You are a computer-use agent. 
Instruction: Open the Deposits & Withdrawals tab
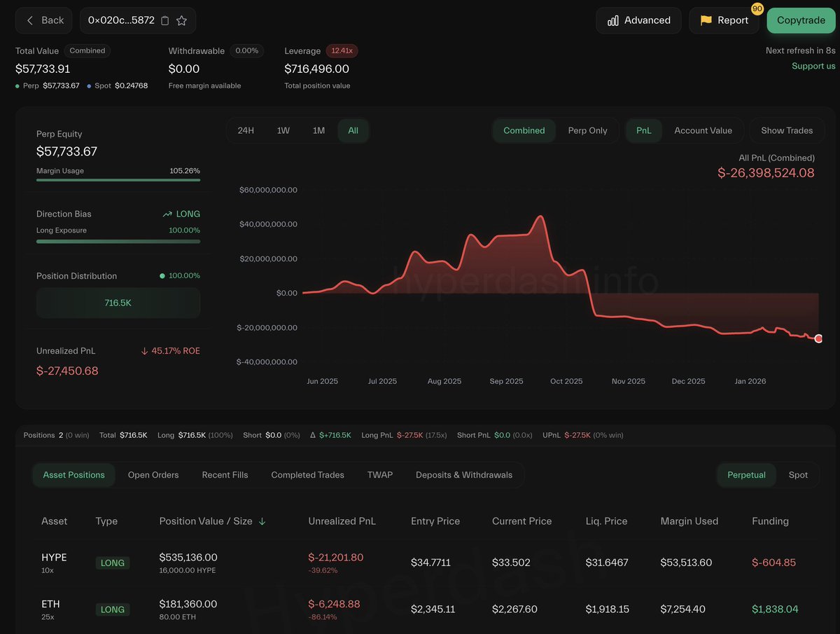point(463,475)
